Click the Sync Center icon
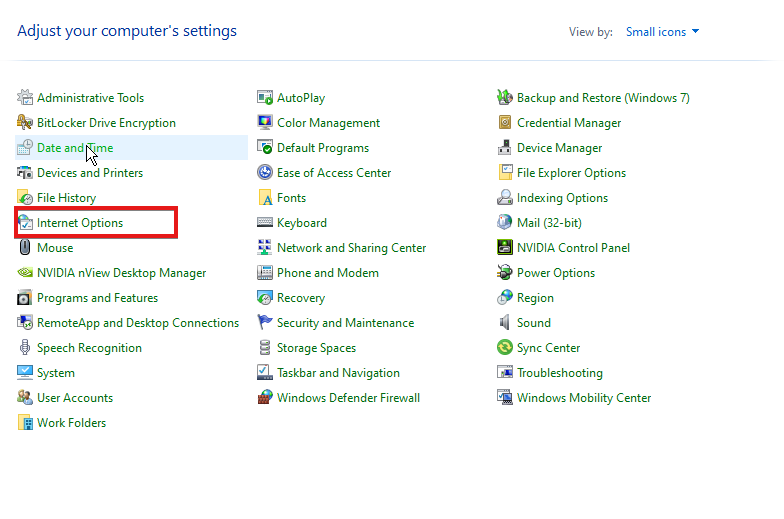This screenshot has height=519, width=784. click(504, 348)
